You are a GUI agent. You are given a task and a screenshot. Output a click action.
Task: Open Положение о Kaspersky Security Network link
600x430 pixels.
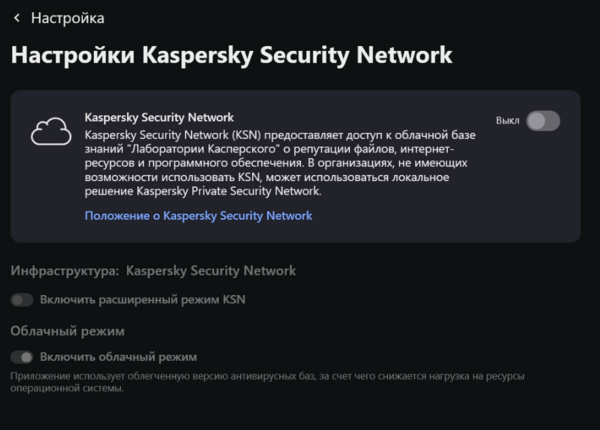click(x=198, y=215)
